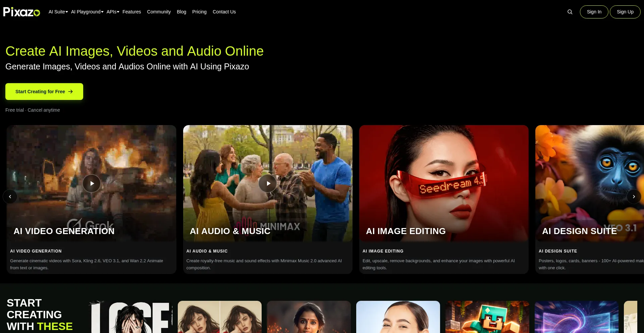Click the Sign In button
This screenshot has width=644, height=333.
pos(594,12)
